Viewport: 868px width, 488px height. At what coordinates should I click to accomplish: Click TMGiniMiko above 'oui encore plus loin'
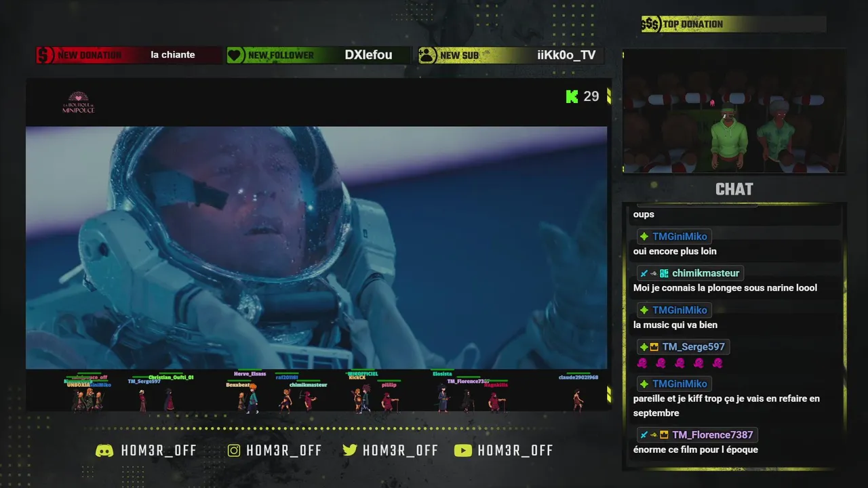coord(679,237)
